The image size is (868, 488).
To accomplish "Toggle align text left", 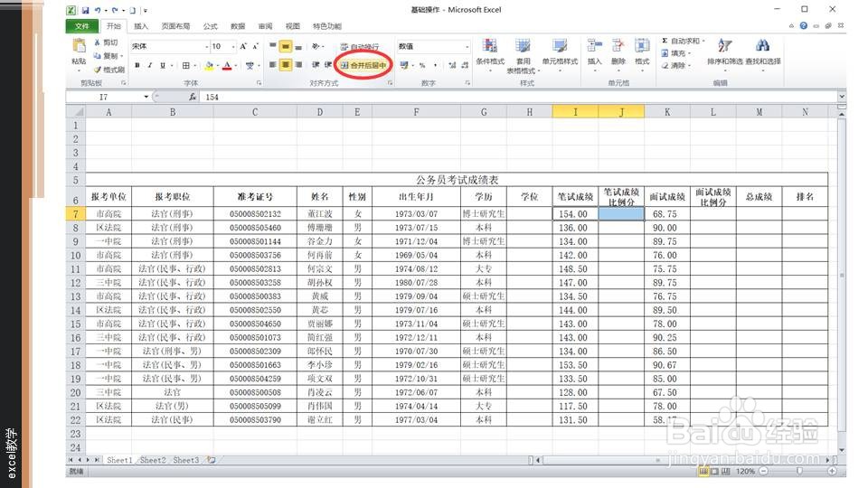I will coord(272,65).
